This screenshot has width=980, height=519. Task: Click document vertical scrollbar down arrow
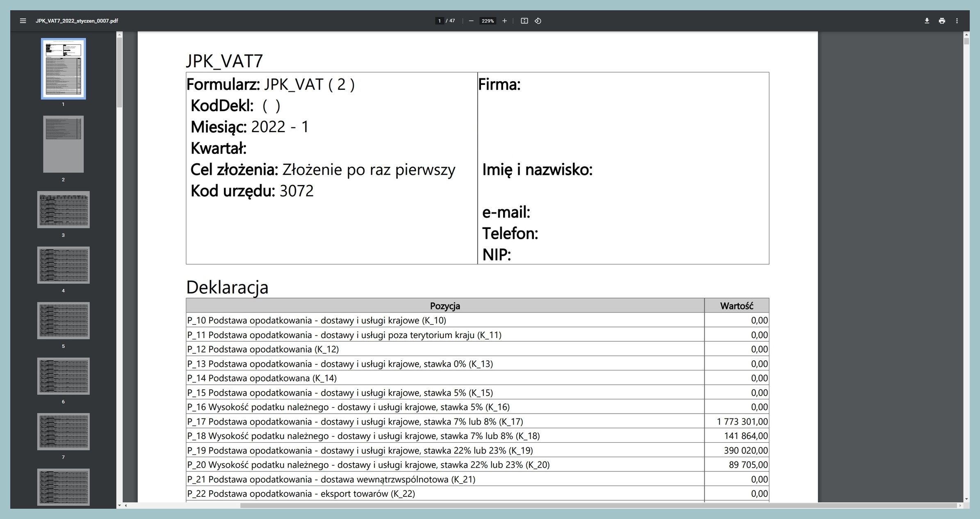pyautogui.click(x=966, y=499)
